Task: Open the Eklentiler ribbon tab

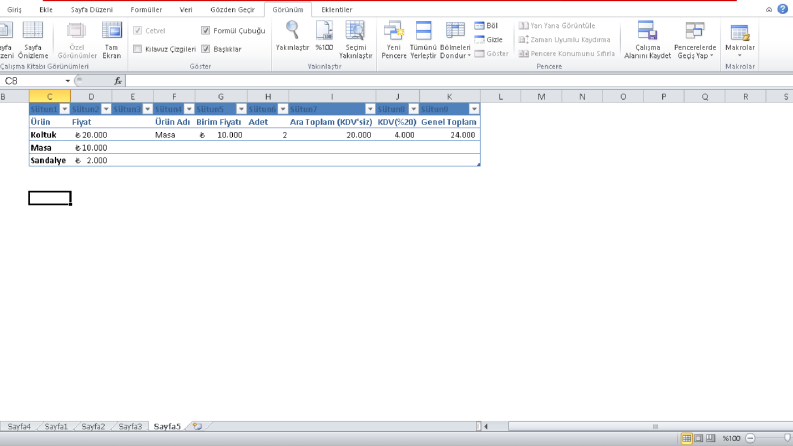Action: 337,10
